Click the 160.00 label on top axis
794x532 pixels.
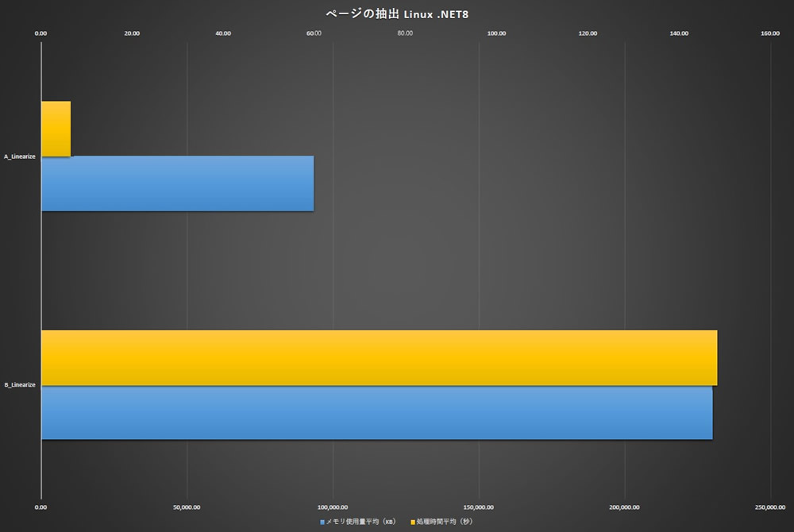[x=769, y=33]
